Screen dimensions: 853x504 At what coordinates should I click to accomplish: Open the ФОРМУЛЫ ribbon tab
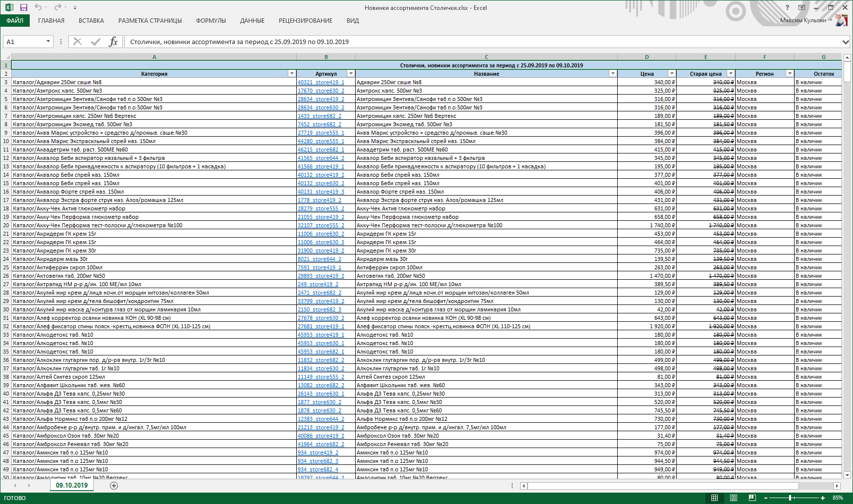point(211,21)
